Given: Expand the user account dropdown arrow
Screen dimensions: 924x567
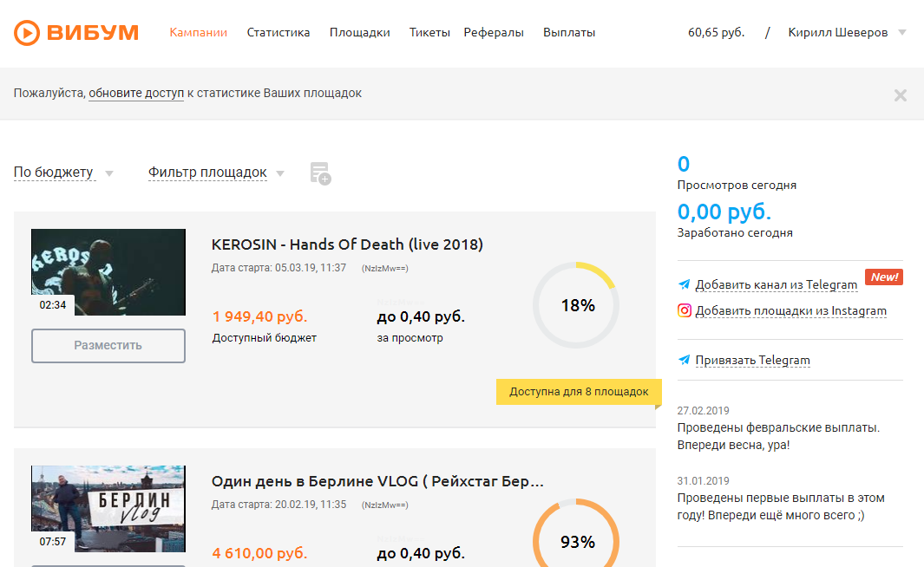Looking at the screenshot, I should click(902, 32).
